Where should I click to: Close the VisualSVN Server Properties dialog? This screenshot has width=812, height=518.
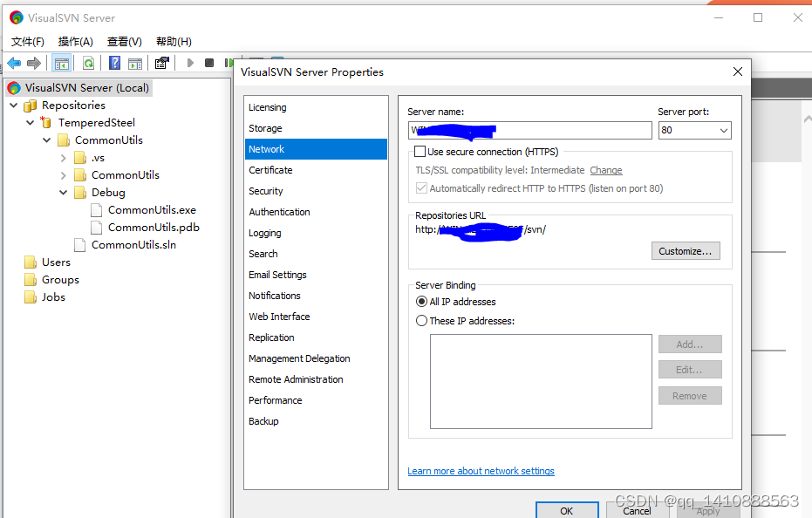click(738, 72)
